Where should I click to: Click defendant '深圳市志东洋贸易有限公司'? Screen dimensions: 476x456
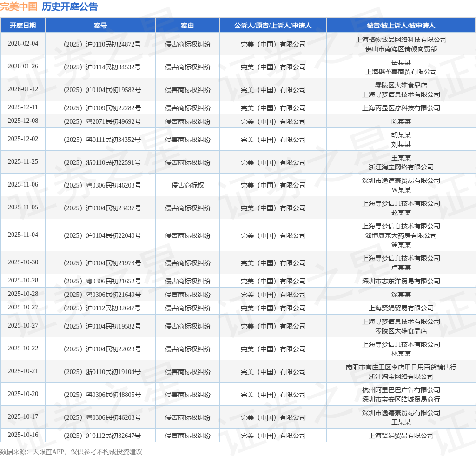(401, 282)
